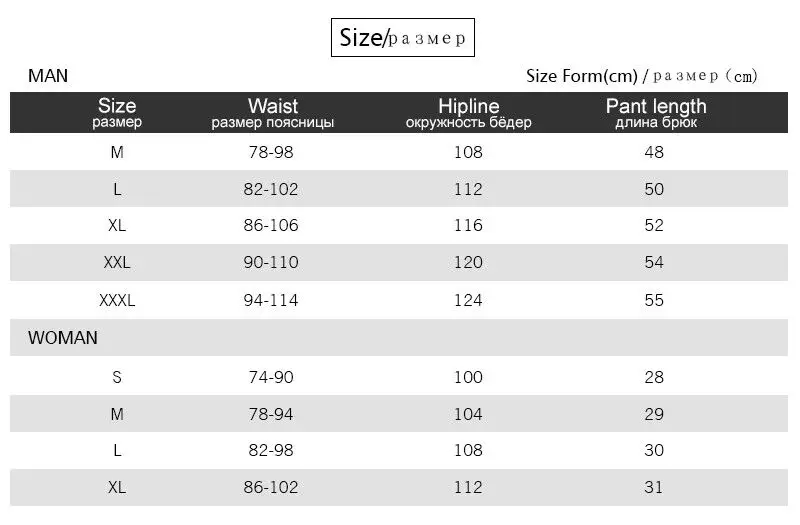Click waist value 86-102
This screenshot has height=525, width=800.
(x=271, y=487)
